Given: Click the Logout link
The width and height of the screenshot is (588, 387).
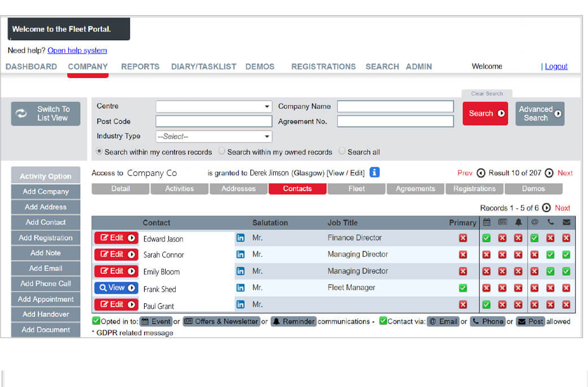Looking at the screenshot, I should 556,66.
